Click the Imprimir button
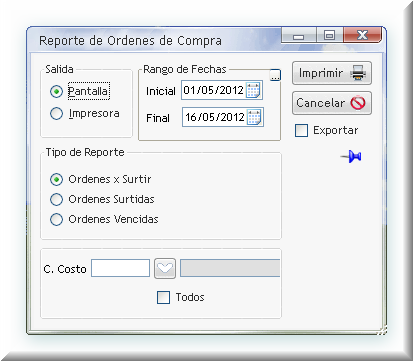This screenshot has width=413, height=361. tap(332, 73)
